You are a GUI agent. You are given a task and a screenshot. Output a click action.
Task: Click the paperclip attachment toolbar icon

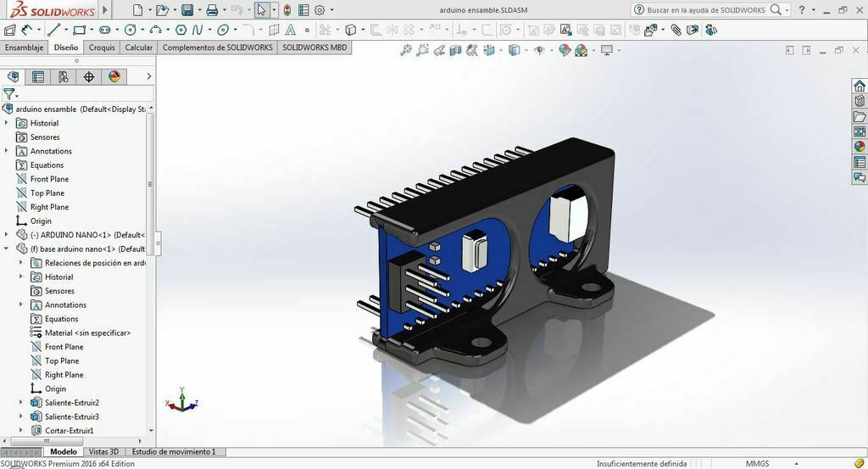point(676,30)
